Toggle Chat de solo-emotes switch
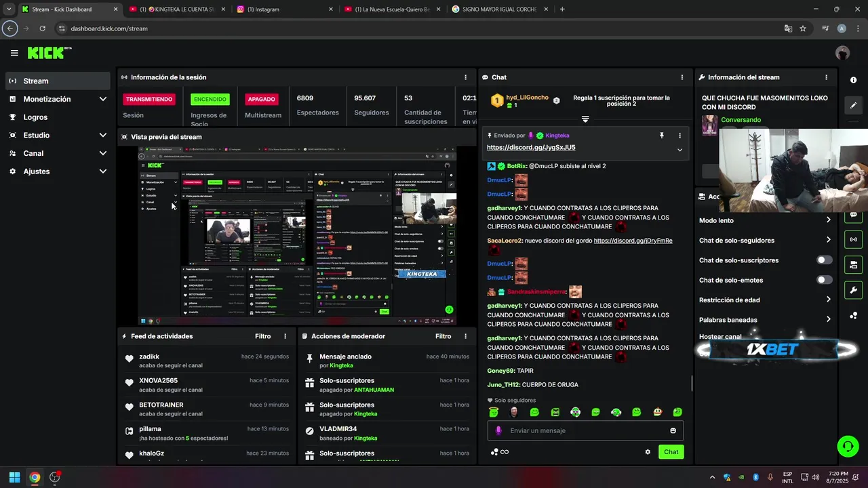Image resolution: width=868 pixels, height=488 pixels. click(824, 280)
